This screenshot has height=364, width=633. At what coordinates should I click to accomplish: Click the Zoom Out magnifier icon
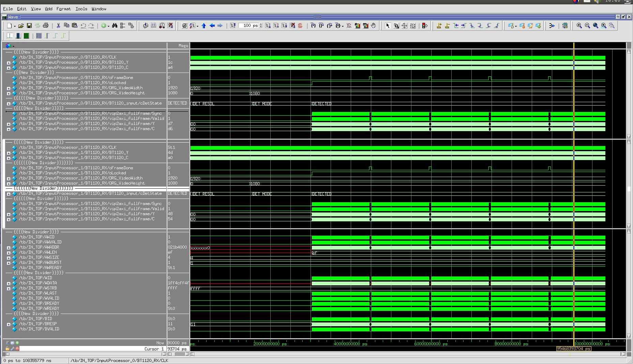587,26
